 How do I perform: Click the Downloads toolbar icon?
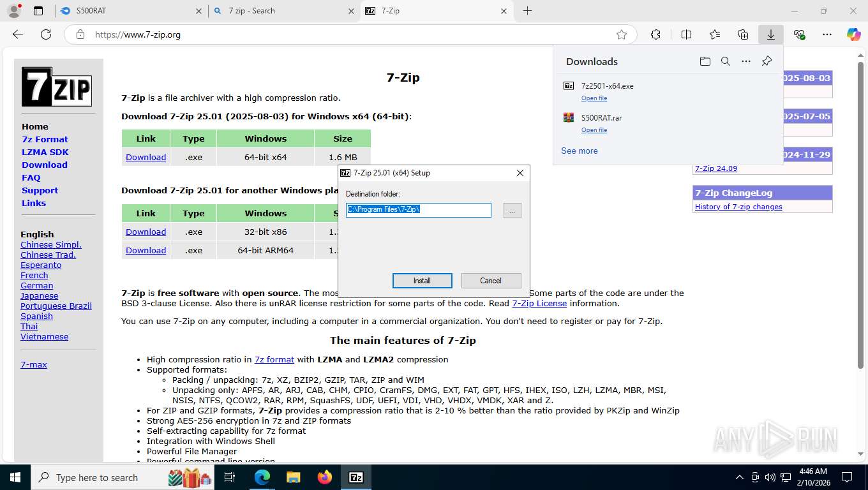point(771,34)
